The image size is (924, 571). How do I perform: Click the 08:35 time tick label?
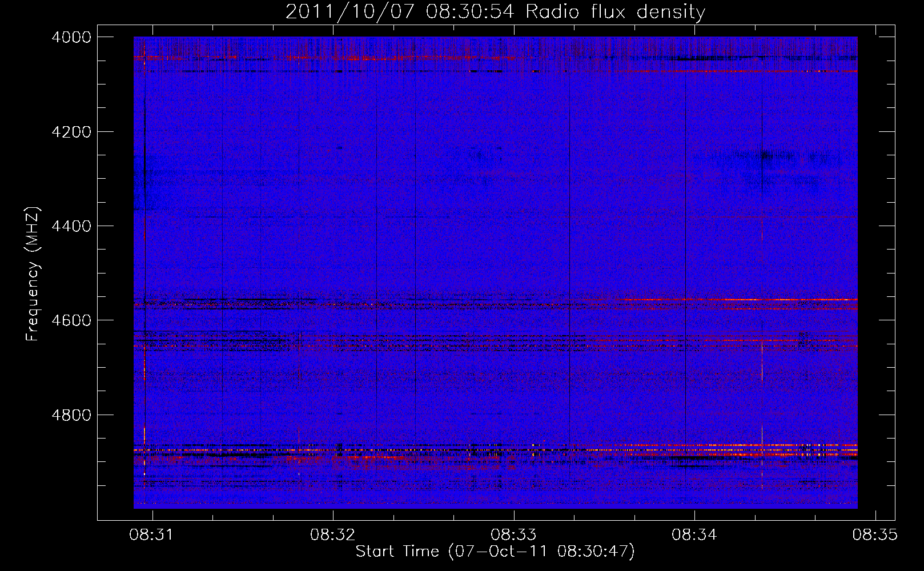(x=875, y=534)
